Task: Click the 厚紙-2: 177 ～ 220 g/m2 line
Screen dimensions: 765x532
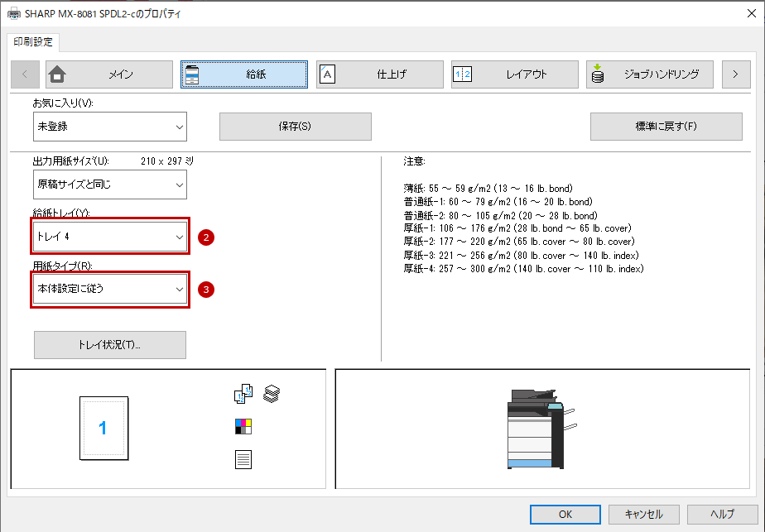Action: pyautogui.click(x=519, y=242)
